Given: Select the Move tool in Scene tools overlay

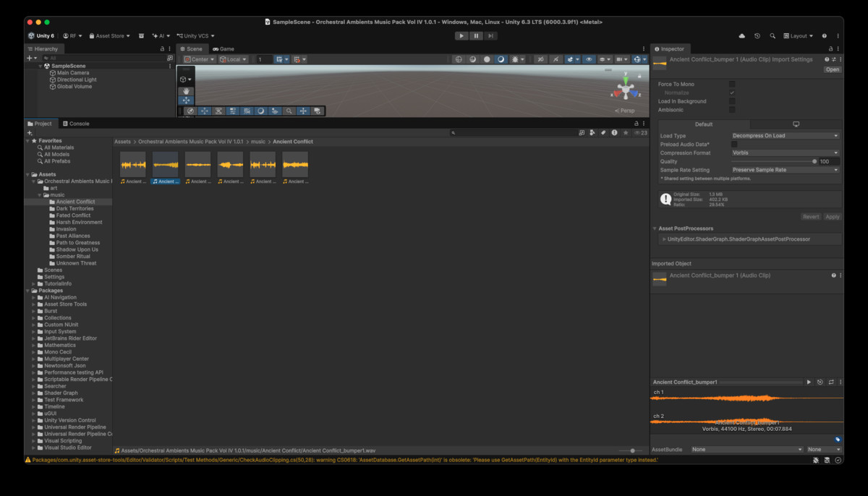Looking at the screenshot, I should [186, 101].
